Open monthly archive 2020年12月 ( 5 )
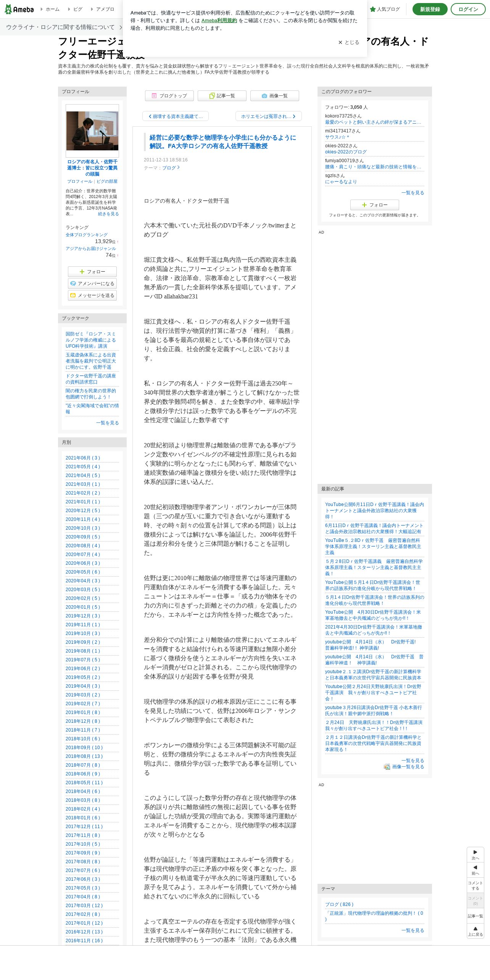The height and width of the screenshot is (980, 490). tap(83, 511)
